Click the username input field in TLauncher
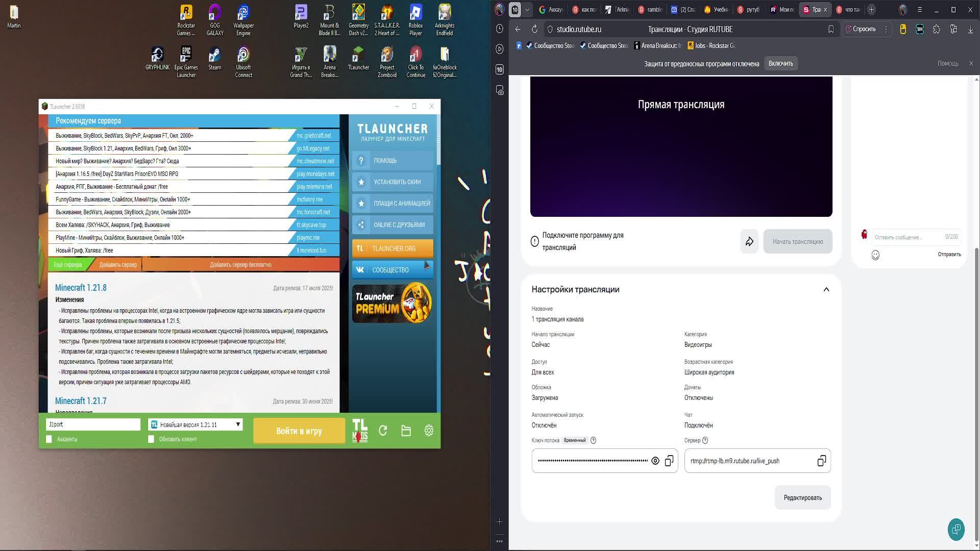This screenshot has height=551, width=980. pos(93,424)
